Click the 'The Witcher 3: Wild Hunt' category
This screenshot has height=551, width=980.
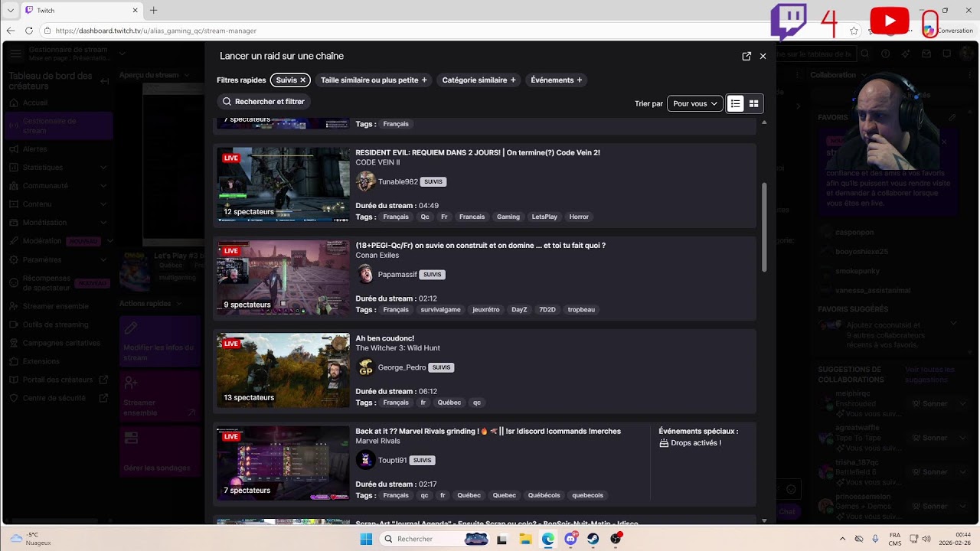(397, 348)
